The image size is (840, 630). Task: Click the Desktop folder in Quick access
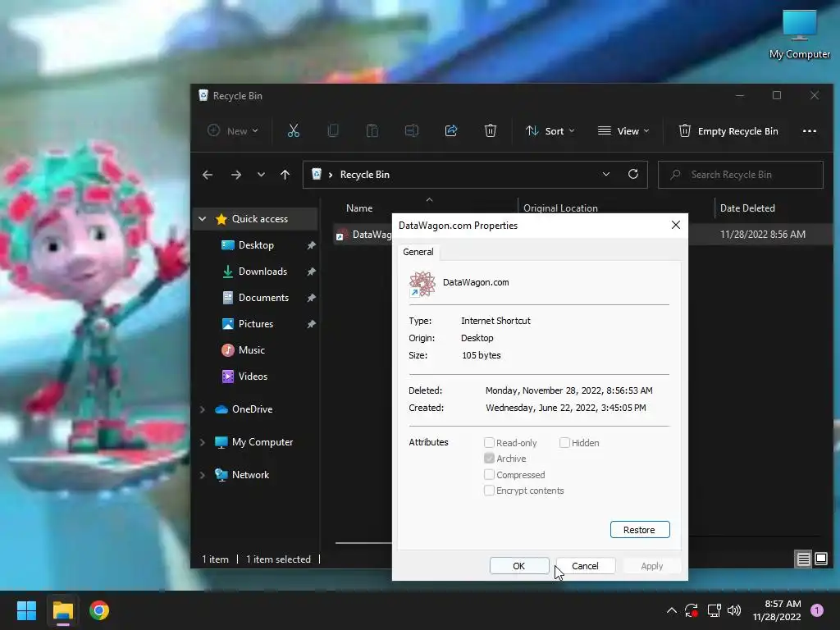click(x=256, y=245)
